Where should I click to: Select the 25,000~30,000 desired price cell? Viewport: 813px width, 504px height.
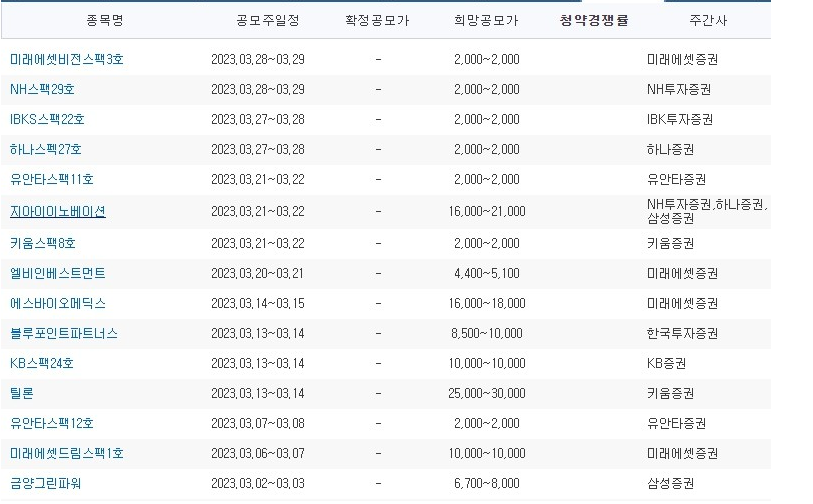(x=487, y=394)
